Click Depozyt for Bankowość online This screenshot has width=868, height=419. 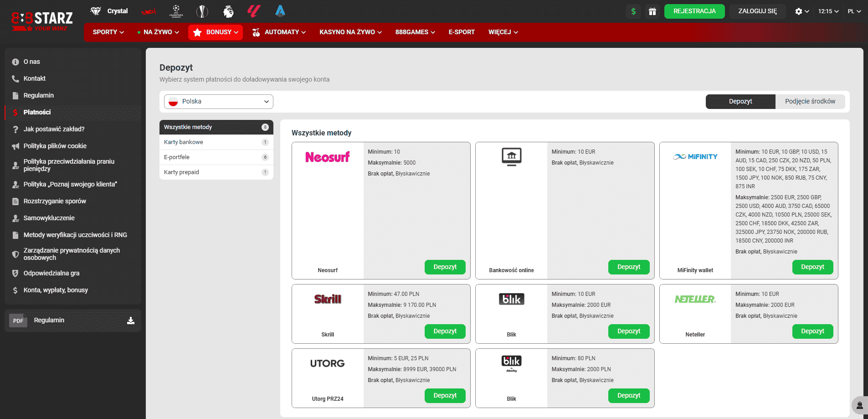click(x=629, y=267)
